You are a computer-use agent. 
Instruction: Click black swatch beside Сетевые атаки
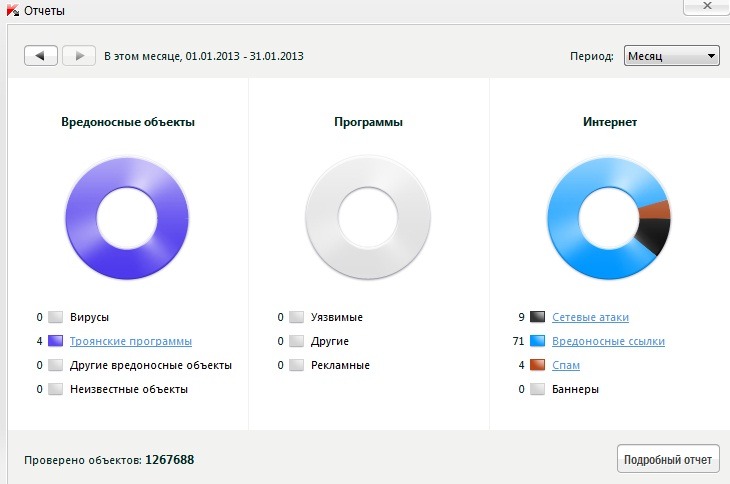point(538,317)
